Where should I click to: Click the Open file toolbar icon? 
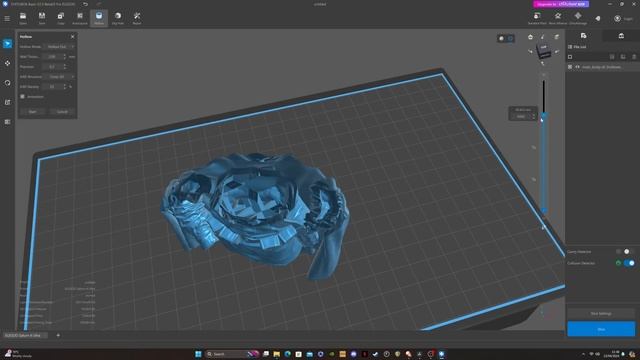tap(23, 18)
